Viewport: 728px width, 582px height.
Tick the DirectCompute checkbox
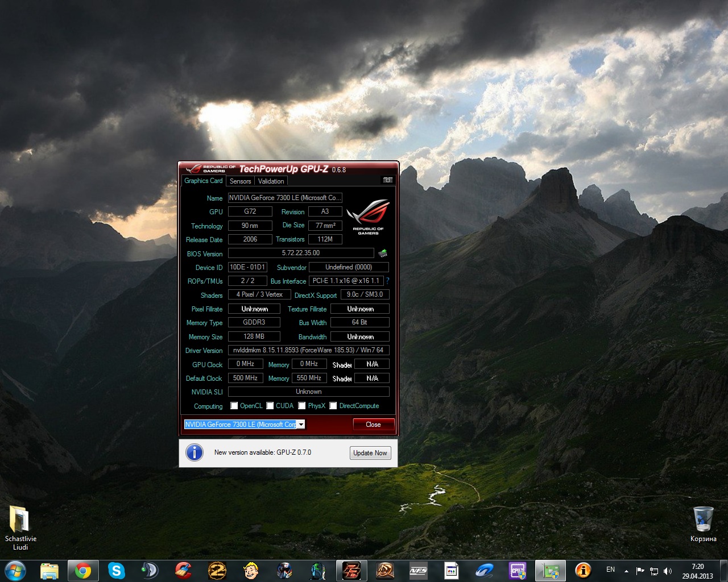[333, 406]
